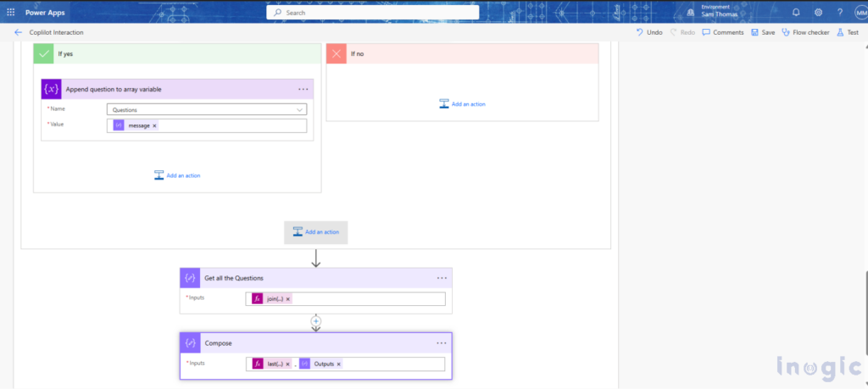Open the settings gear icon
This screenshot has width=868, height=389.
(818, 12)
